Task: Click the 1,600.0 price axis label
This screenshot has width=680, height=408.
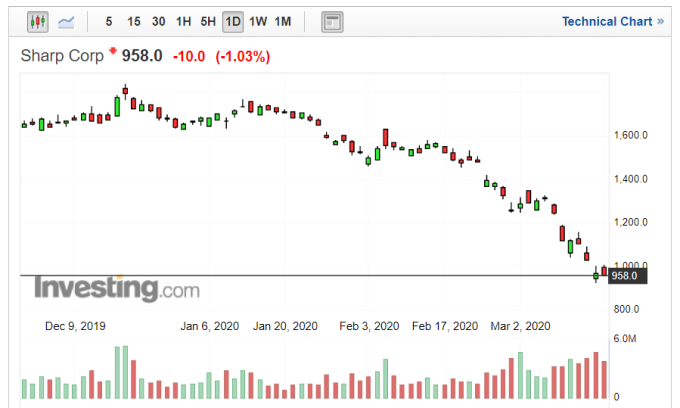Action: [x=631, y=135]
